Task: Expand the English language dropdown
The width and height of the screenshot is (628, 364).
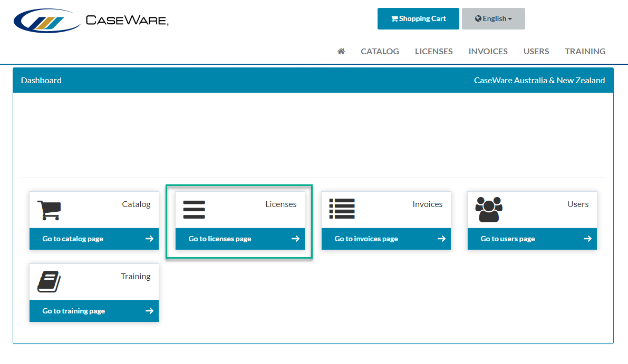Action: click(494, 19)
